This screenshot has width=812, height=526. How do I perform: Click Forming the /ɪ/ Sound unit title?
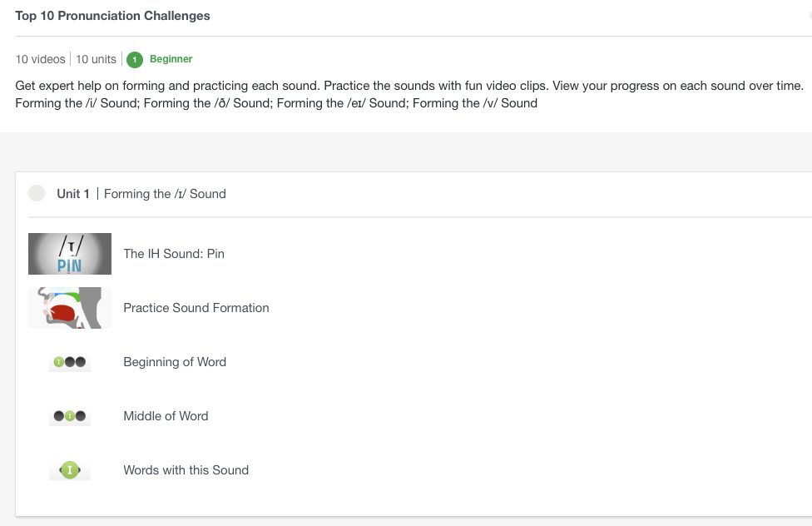coord(165,194)
